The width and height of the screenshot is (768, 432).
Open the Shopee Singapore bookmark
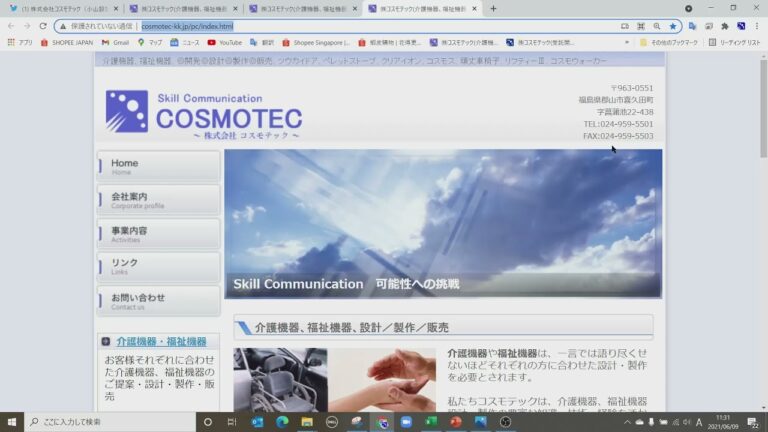tap(316, 43)
